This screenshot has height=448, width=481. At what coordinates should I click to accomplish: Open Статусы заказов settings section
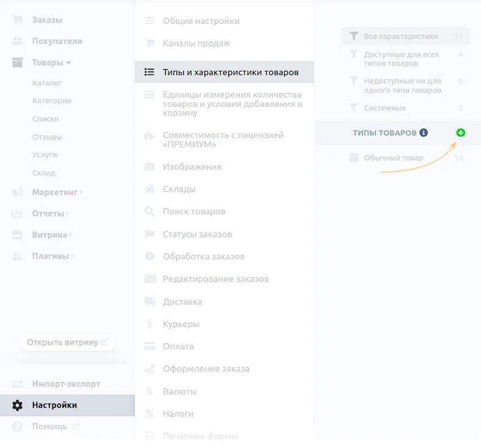click(x=197, y=234)
